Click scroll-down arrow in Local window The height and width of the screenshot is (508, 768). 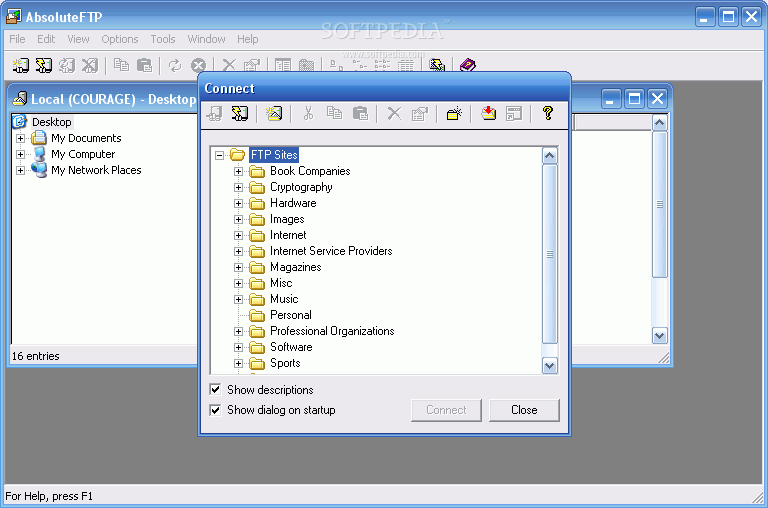660,336
